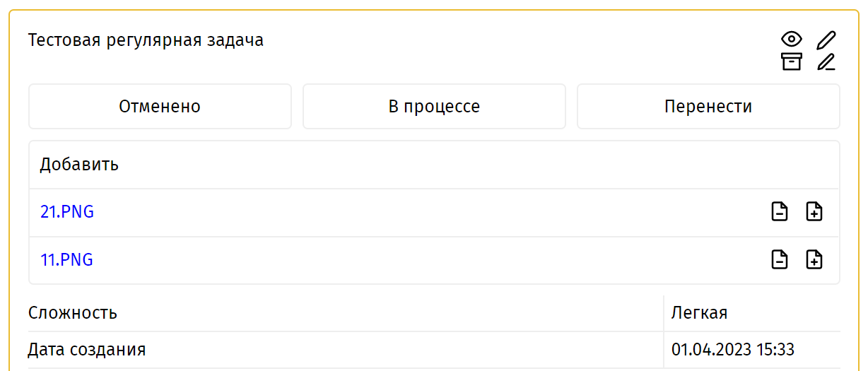Image resolution: width=868 pixels, height=371 pixels.
Task: Click plus-document icon beside 11.PNG
Action: tap(814, 259)
